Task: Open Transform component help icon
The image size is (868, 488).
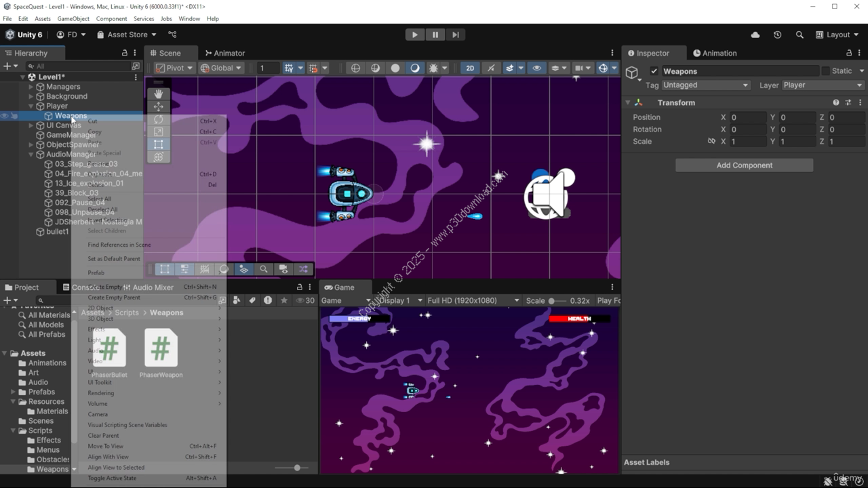Action: (x=836, y=102)
